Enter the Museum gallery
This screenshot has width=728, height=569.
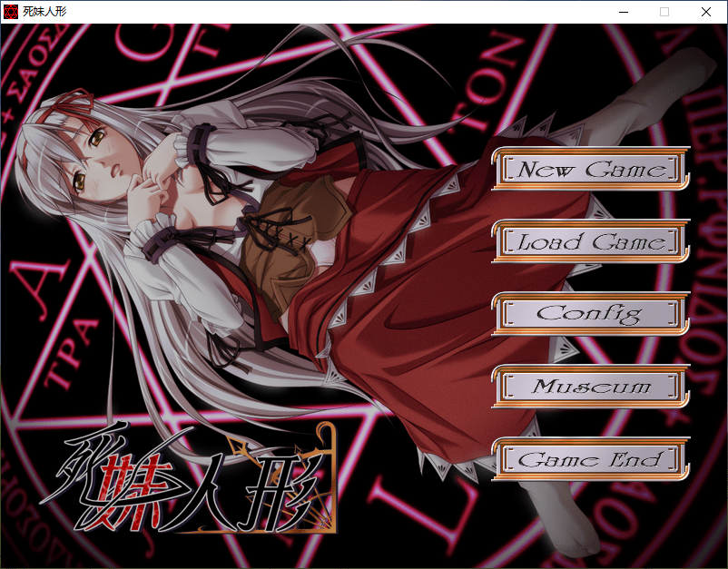click(x=591, y=387)
